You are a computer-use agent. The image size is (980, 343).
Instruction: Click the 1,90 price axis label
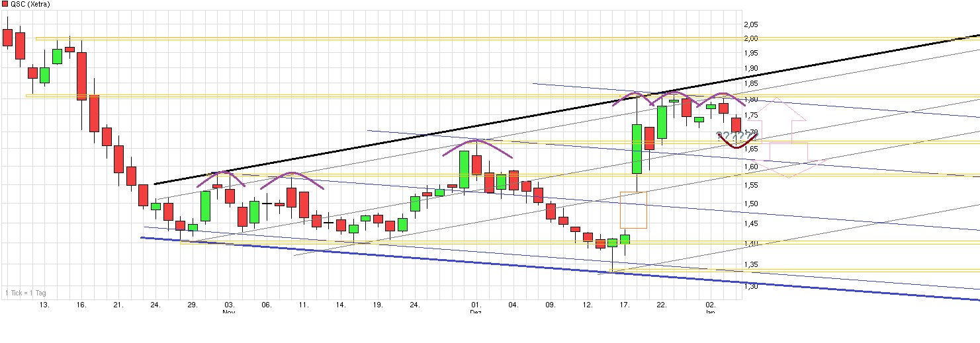pos(752,68)
